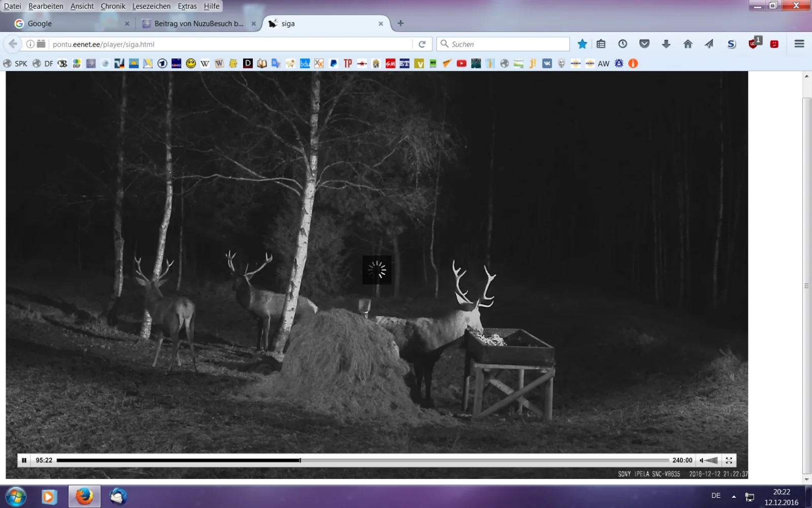Save page to Pocket icon

pyautogui.click(x=645, y=44)
